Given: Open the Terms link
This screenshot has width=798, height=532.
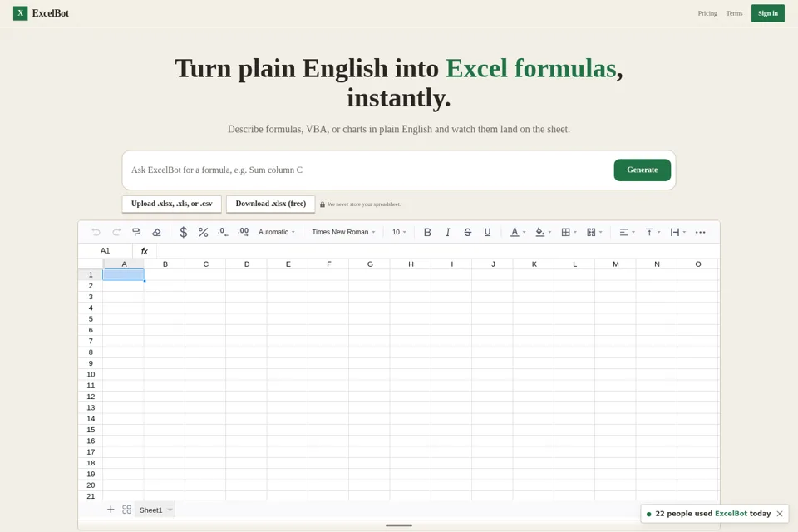Looking at the screenshot, I should coord(734,13).
